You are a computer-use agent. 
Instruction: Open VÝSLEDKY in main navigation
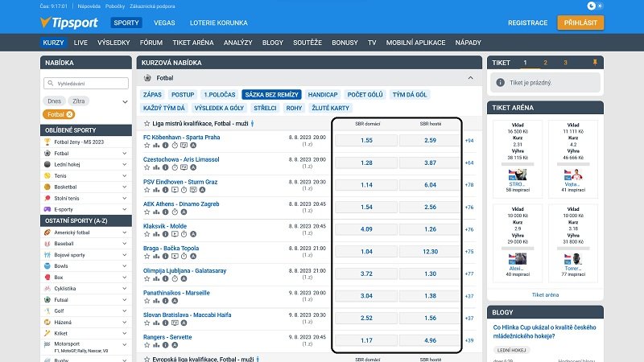pos(114,43)
